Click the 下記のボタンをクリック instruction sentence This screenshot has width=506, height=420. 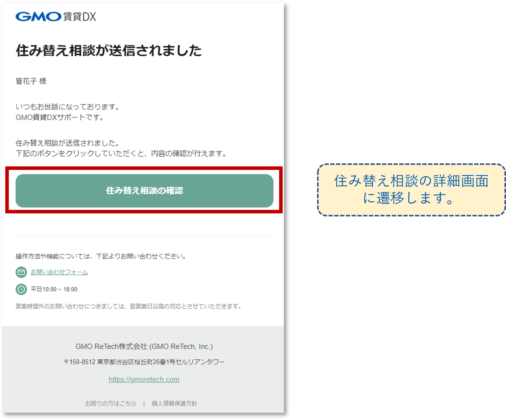[121, 153]
